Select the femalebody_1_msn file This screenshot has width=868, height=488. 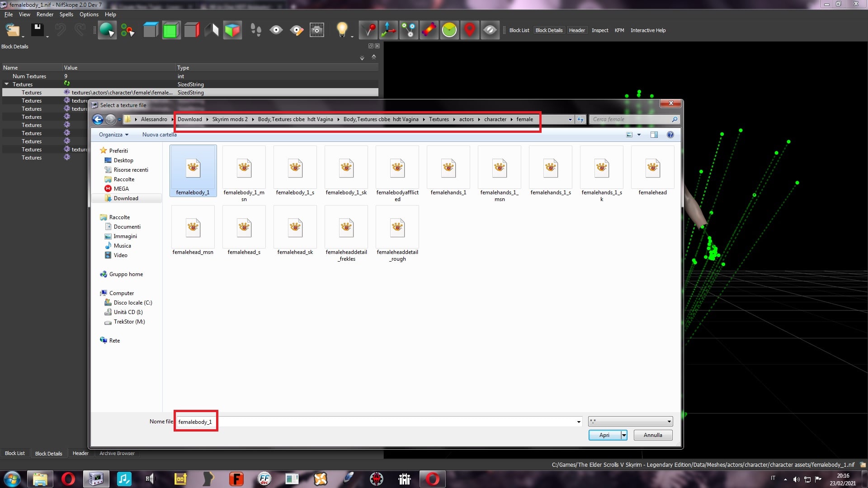coord(244,174)
